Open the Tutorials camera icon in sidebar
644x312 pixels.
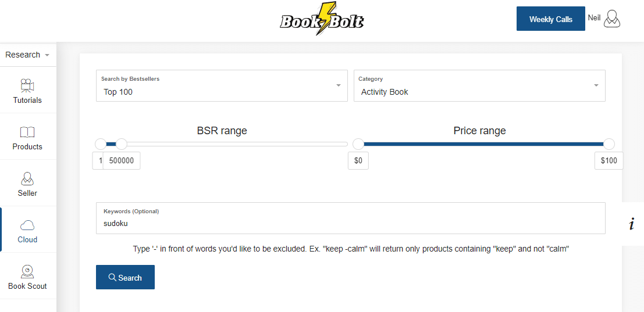(27, 85)
